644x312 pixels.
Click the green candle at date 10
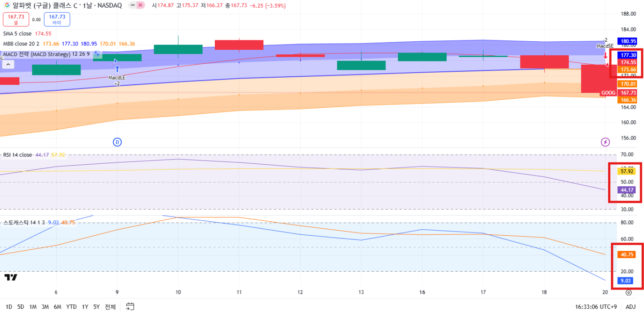178,49
